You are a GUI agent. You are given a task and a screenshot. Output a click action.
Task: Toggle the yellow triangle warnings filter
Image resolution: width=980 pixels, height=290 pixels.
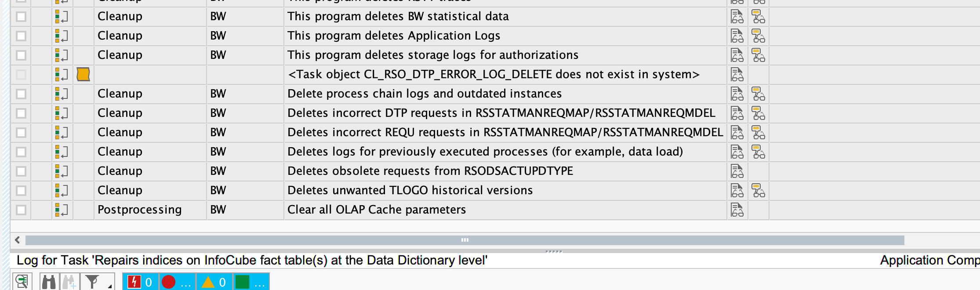pyautogui.click(x=214, y=282)
